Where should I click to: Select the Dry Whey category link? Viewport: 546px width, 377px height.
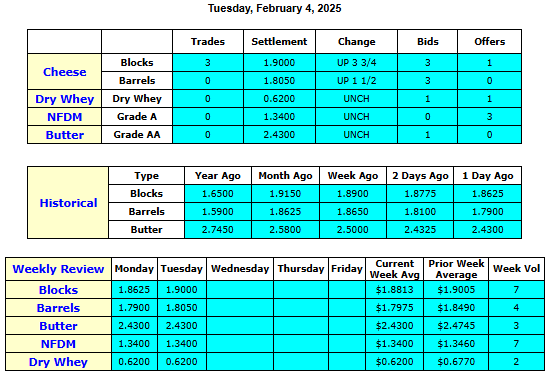pos(64,99)
